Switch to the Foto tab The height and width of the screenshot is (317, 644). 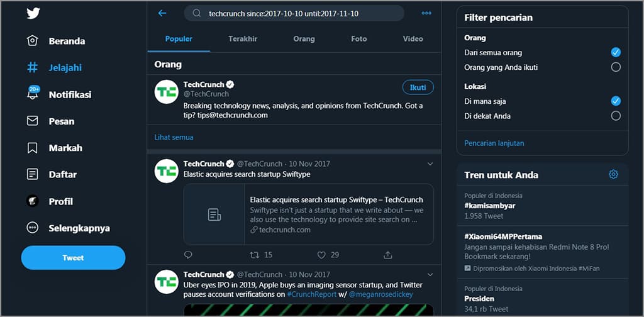click(x=358, y=39)
